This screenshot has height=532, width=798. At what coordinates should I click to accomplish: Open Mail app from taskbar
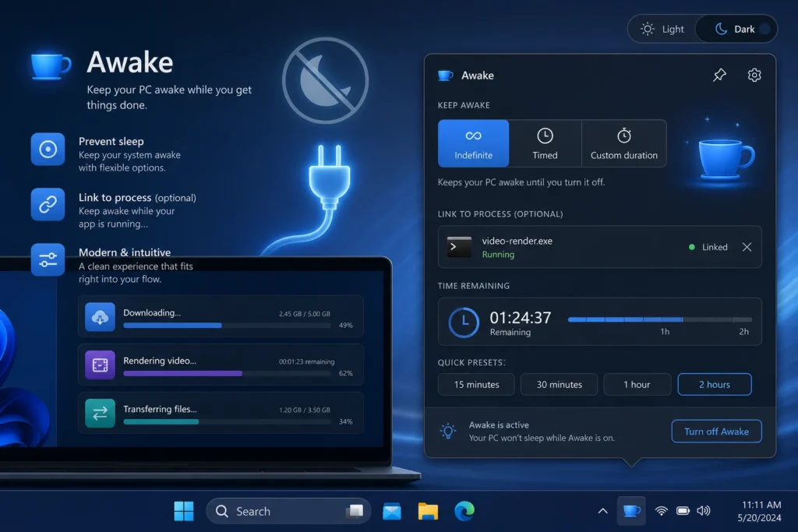pos(392,511)
